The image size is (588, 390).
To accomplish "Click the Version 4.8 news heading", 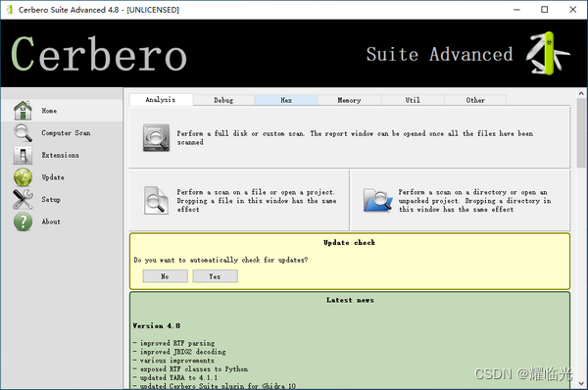I will tap(157, 326).
